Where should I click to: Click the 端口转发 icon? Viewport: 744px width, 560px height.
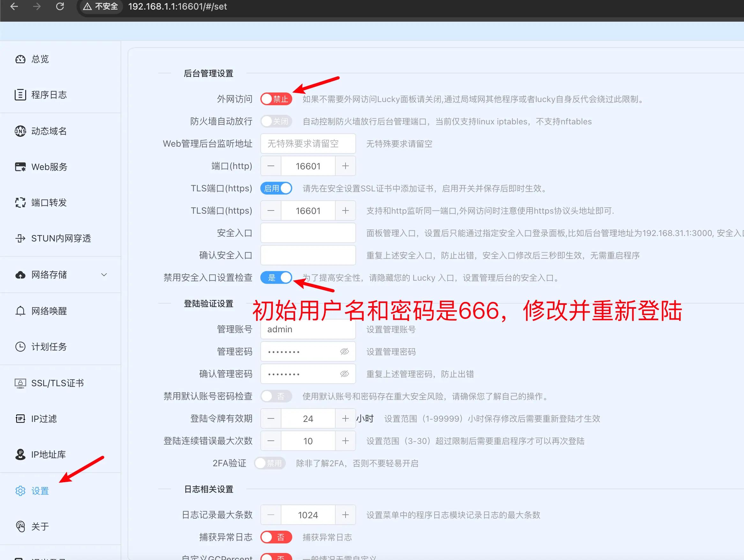tap(20, 203)
